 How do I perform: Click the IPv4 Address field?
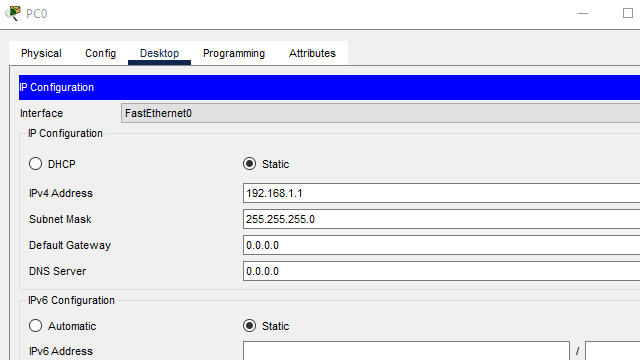click(x=441, y=193)
